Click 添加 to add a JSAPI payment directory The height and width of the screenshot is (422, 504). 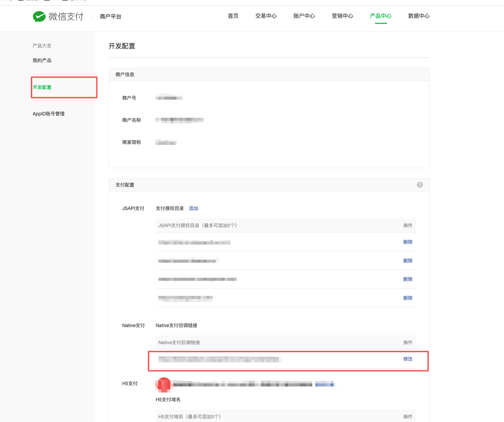click(x=193, y=208)
